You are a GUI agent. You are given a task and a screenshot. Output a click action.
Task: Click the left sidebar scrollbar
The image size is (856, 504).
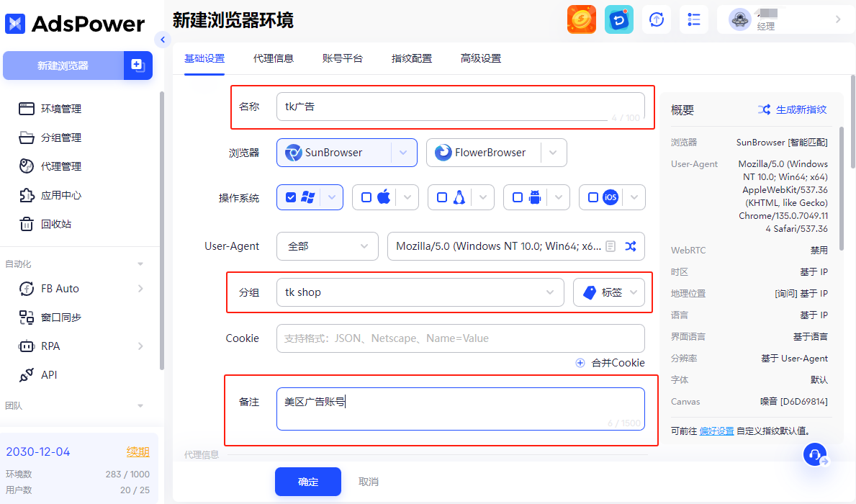point(161,230)
